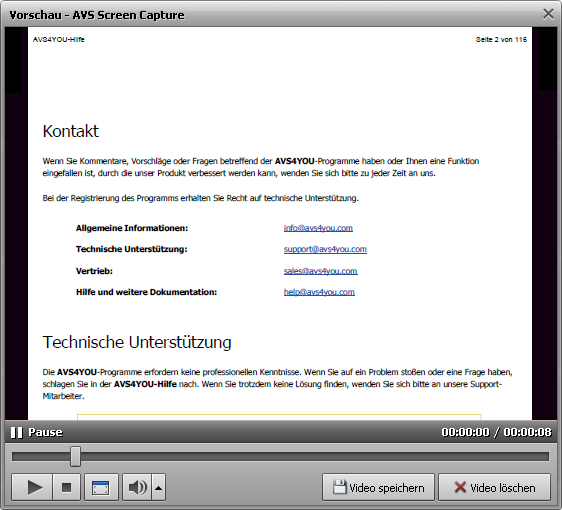The height and width of the screenshot is (510, 562).
Task: Click the 'Vertrieb:' label
Action: (94, 271)
